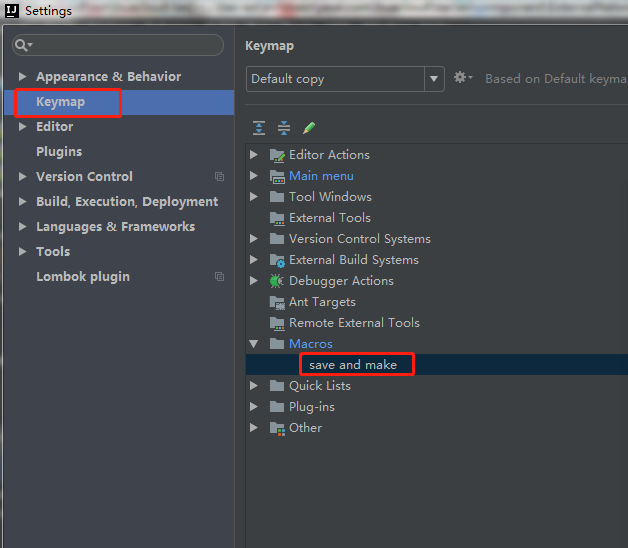
Task: Expand Version Control Systems tree node
Action: (254, 239)
